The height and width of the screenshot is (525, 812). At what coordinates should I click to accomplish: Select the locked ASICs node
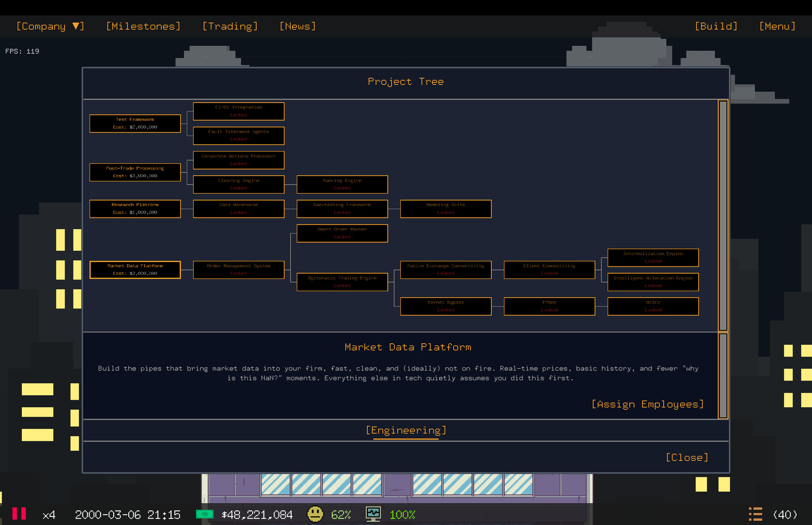[x=653, y=306]
